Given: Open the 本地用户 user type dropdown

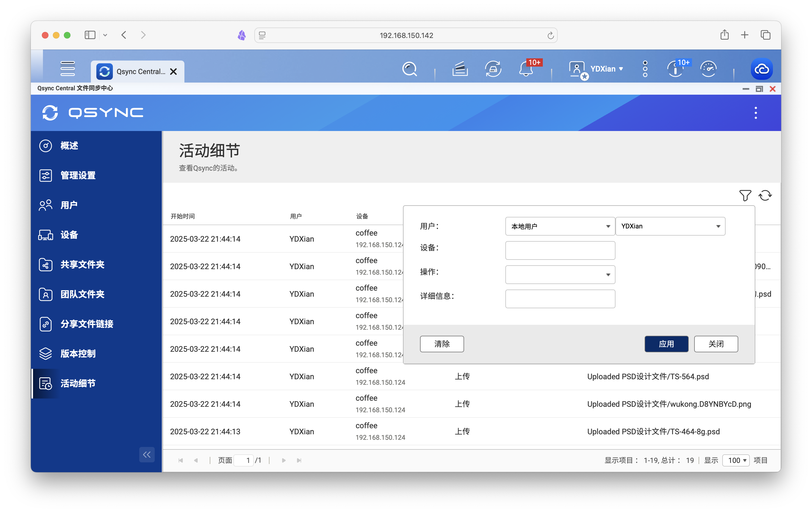Looking at the screenshot, I should 560,226.
